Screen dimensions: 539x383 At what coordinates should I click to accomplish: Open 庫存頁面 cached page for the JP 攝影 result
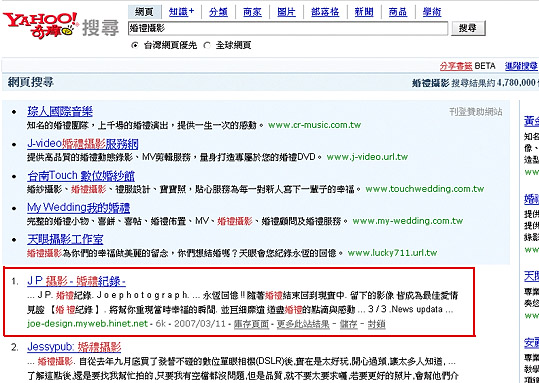point(251,324)
